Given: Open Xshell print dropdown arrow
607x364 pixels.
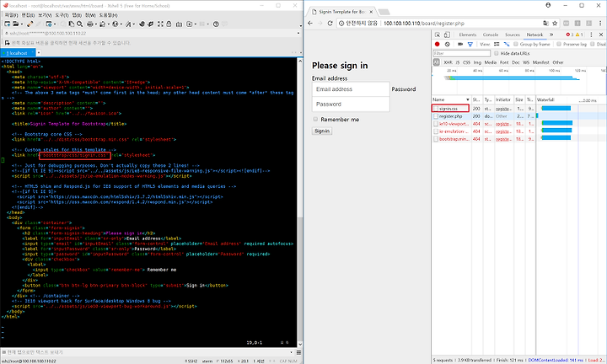Looking at the screenshot, I should tap(96, 24).
